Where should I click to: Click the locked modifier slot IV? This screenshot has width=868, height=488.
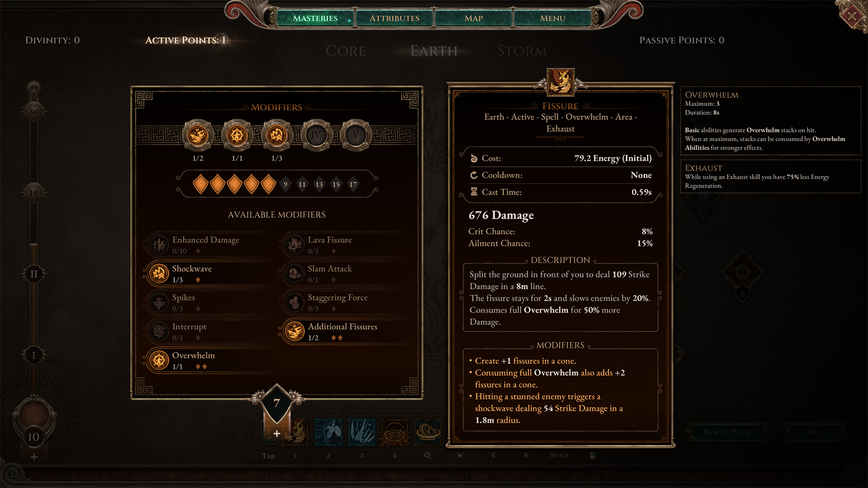pyautogui.click(x=316, y=135)
